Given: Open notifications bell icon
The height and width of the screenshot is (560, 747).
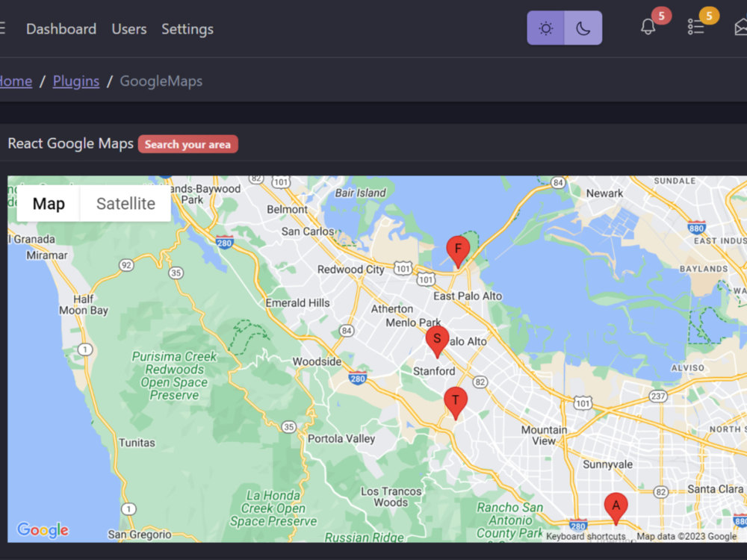Looking at the screenshot, I should (648, 27).
